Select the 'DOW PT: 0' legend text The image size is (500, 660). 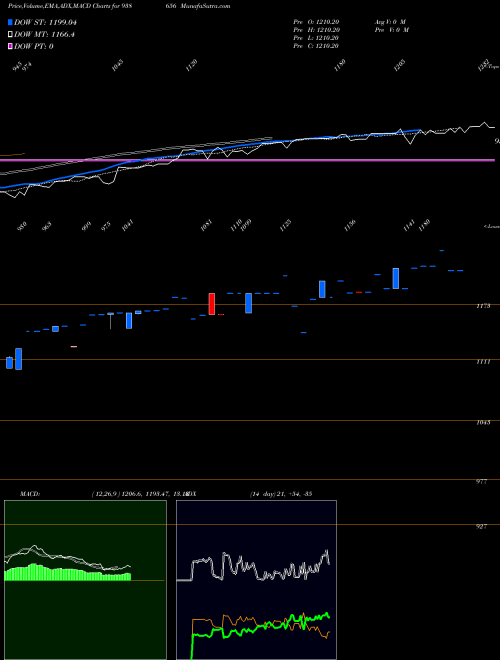pyautogui.click(x=34, y=46)
